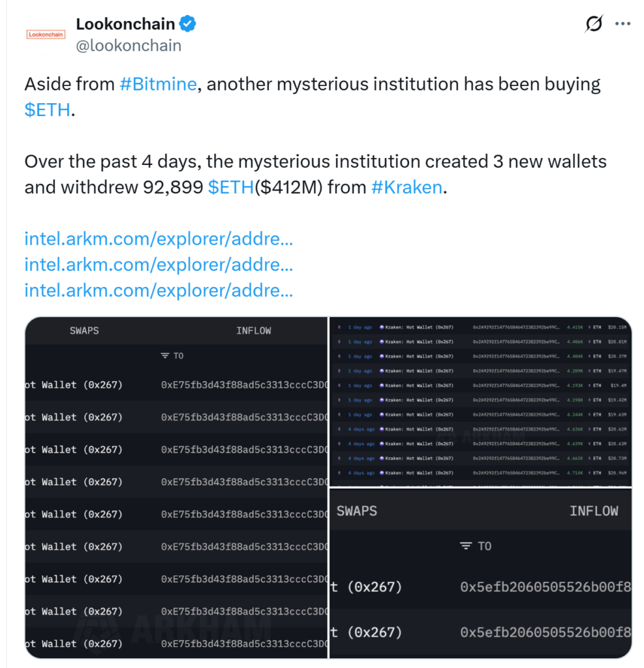The width and height of the screenshot is (644, 668).
Task: Click the blue verified badge beside Lookonchain
Action: [187, 23]
